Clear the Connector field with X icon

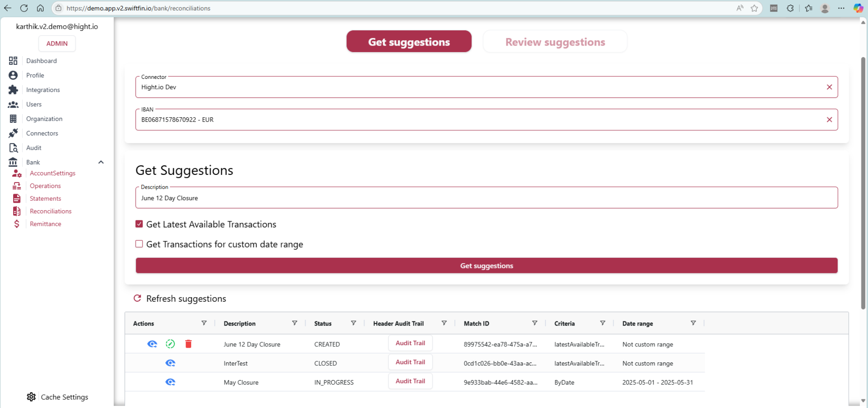[829, 87]
